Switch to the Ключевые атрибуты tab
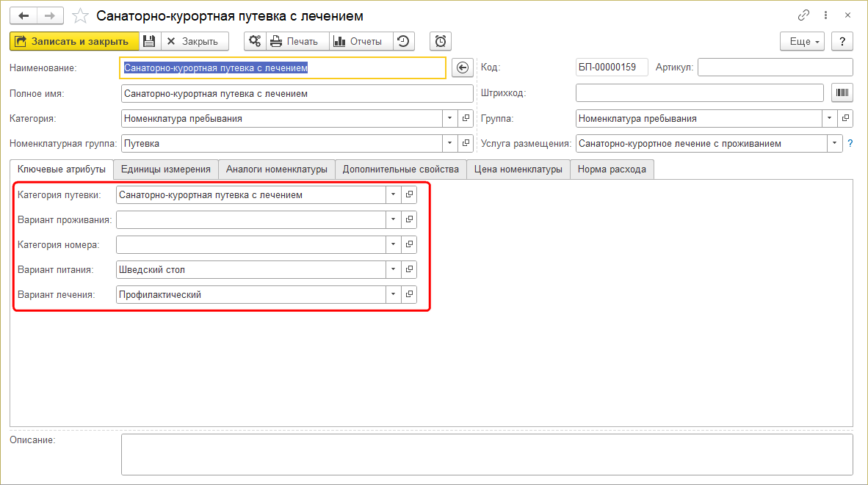The width and height of the screenshot is (868, 485). tap(62, 169)
